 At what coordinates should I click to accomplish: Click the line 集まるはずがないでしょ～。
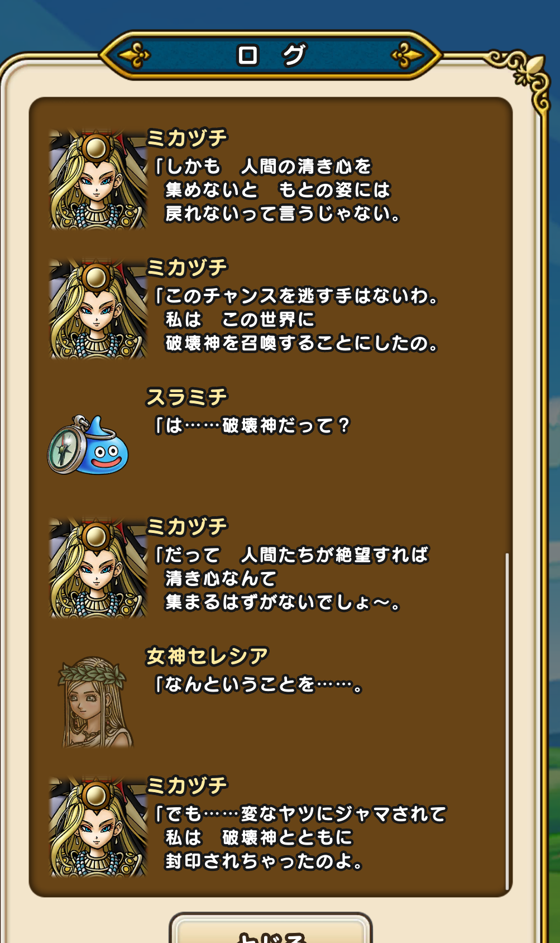[x=283, y=602]
